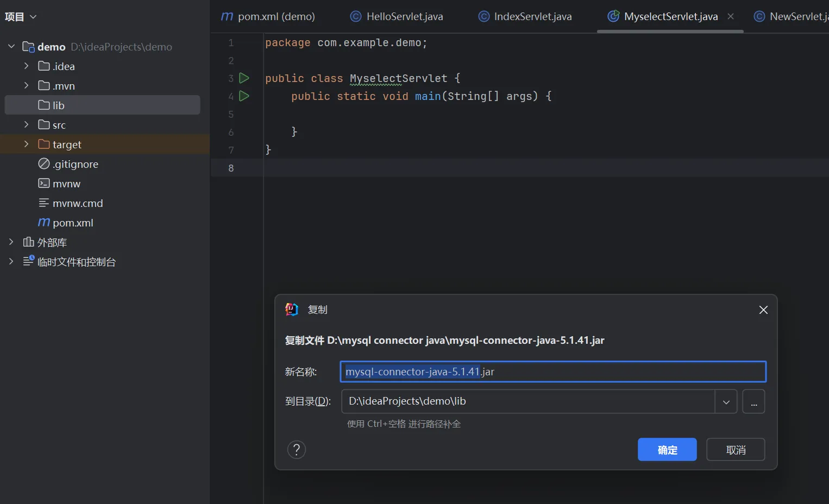Click run gutter icon beside class MyselectServlet

[x=244, y=78]
